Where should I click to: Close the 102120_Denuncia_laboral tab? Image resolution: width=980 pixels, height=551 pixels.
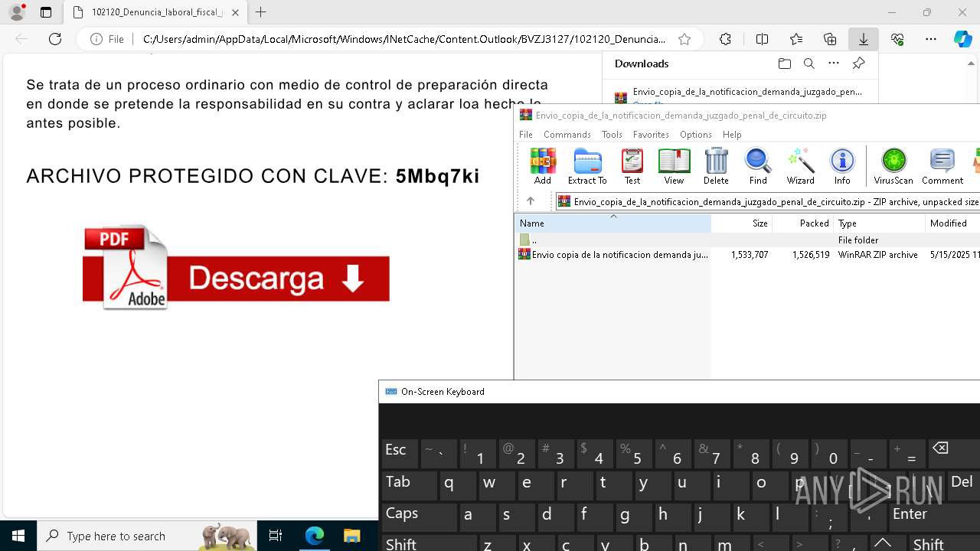point(235,12)
